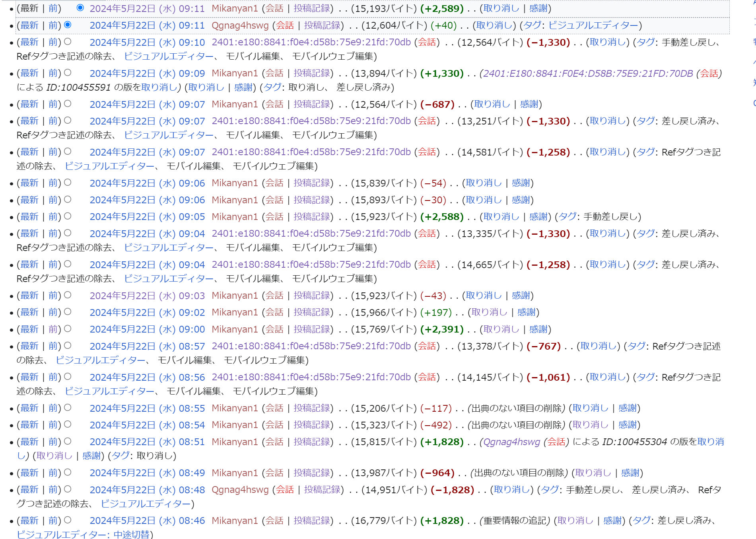Open the 2024年5月22日 08:49 revision link
Image resolution: width=756 pixels, height=539 pixels.
pyautogui.click(x=147, y=473)
